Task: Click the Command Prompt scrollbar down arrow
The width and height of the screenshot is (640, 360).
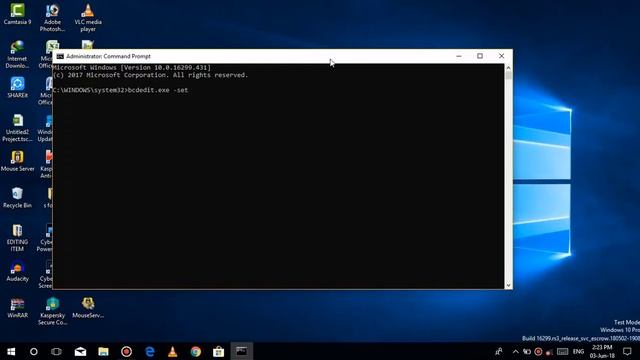Action: tap(508, 285)
